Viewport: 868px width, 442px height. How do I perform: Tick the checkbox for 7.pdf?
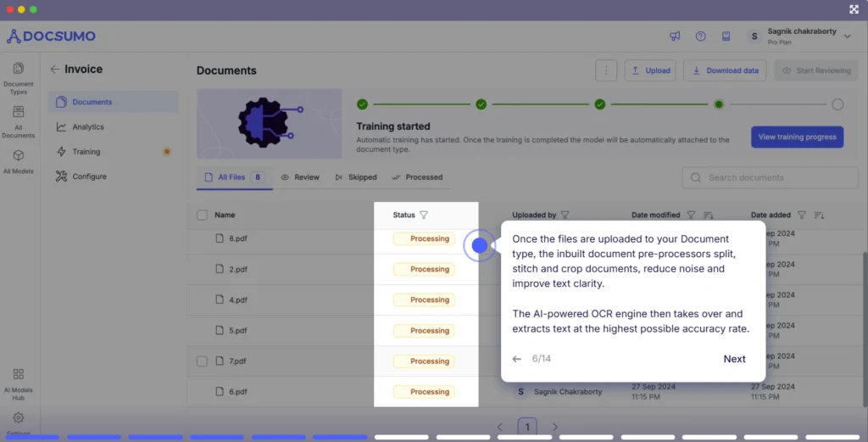202,361
